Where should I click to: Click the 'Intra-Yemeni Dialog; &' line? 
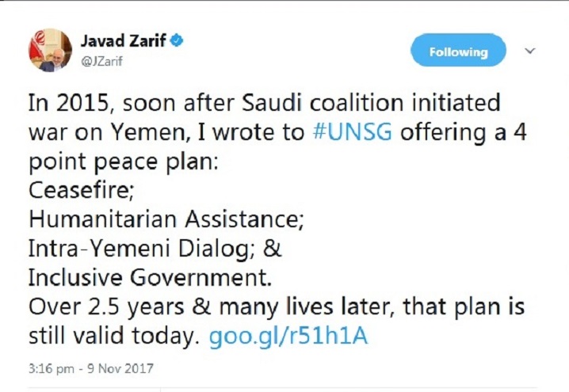[155, 249]
